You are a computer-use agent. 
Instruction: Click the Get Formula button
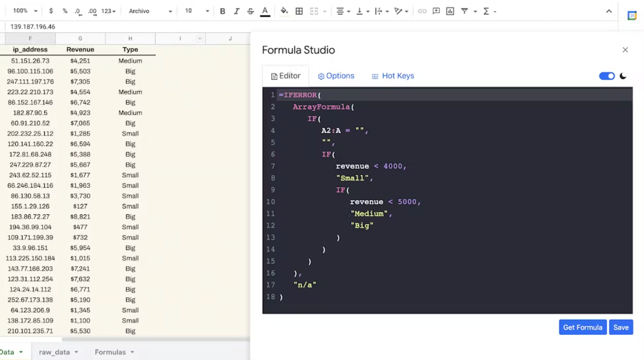(583, 327)
